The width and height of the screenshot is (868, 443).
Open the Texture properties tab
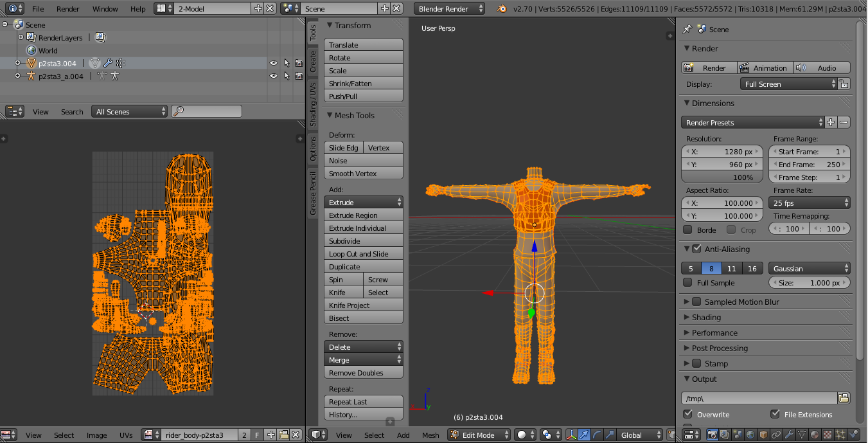coord(826,435)
